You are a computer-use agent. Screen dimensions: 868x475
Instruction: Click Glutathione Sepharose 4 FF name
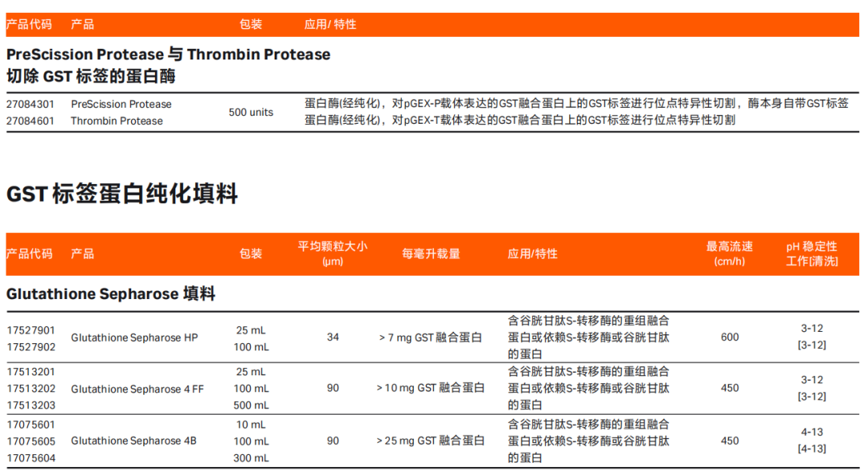tap(137, 389)
